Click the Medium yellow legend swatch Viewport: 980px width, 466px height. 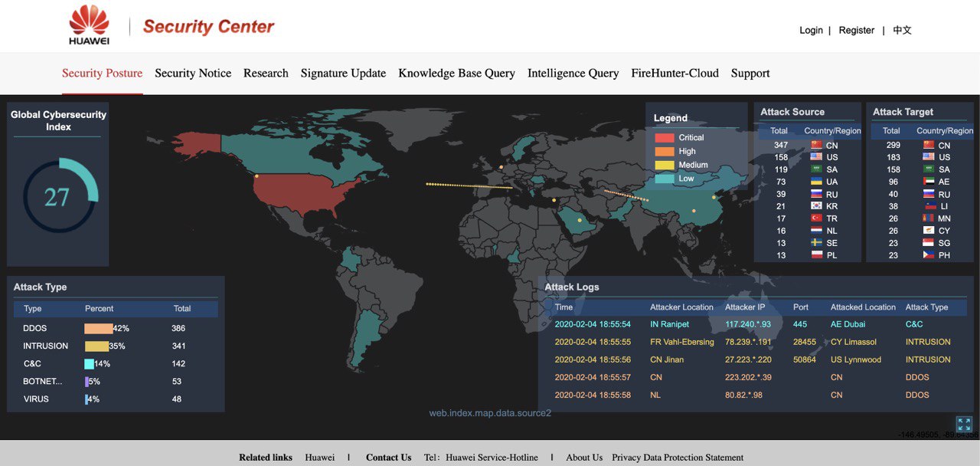click(x=664, y=166)
